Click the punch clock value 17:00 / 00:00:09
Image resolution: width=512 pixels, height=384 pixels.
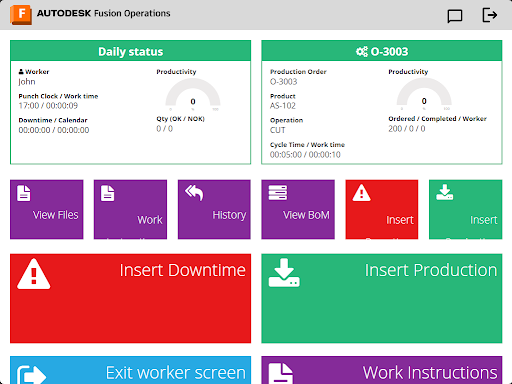[x=48, y=106]
